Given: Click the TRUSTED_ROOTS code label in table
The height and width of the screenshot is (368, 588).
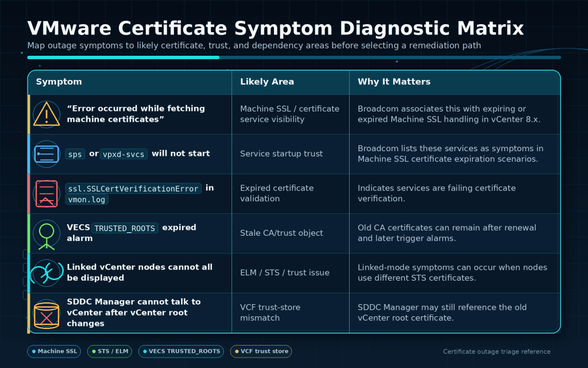Looking at the screenshot, I should click(x=125, y=228).
